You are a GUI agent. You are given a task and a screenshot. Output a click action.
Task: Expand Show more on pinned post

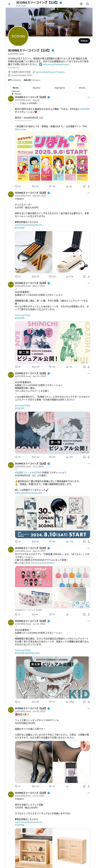[x=20, y=129]
